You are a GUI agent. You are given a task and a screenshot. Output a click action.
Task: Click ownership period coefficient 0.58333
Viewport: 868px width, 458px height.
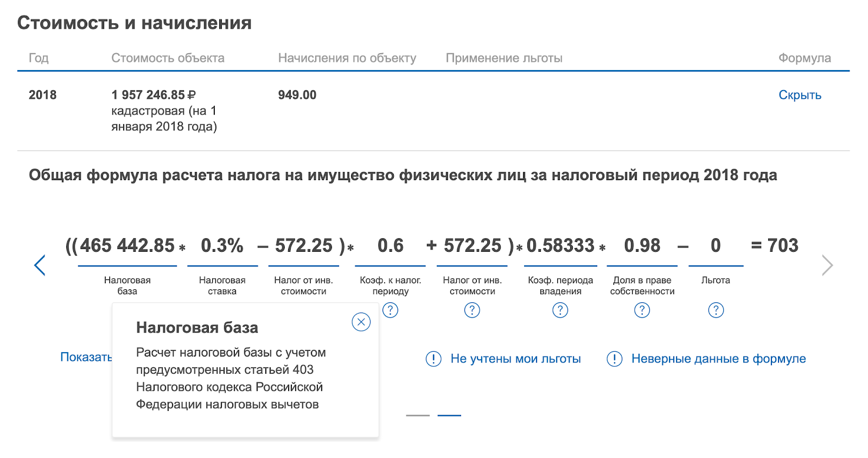pos(560,245)
